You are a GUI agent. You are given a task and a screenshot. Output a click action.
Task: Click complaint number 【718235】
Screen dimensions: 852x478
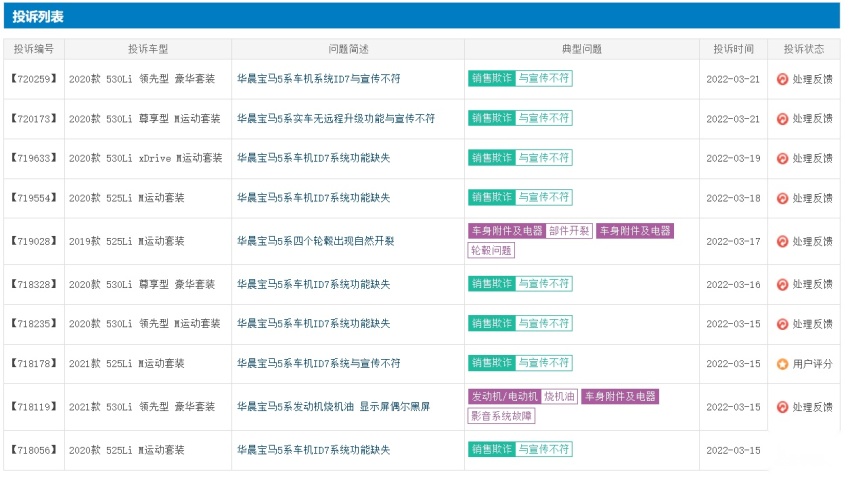(34, 324)
